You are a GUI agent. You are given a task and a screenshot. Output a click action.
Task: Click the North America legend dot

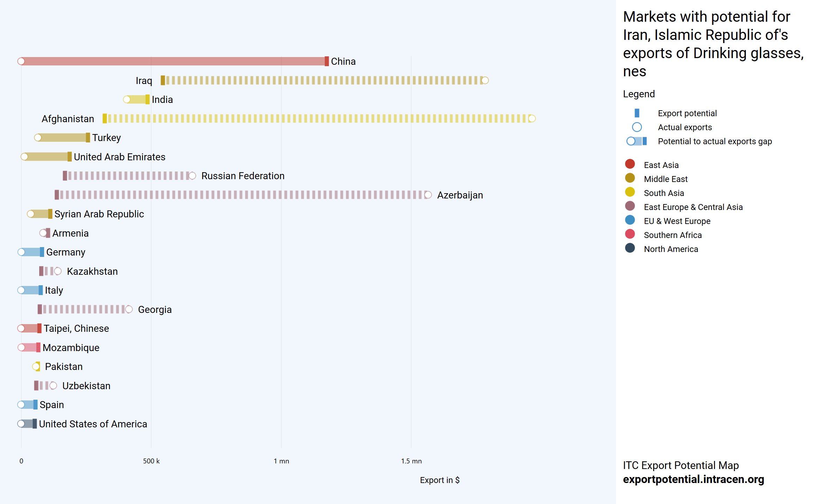point(630,248)
